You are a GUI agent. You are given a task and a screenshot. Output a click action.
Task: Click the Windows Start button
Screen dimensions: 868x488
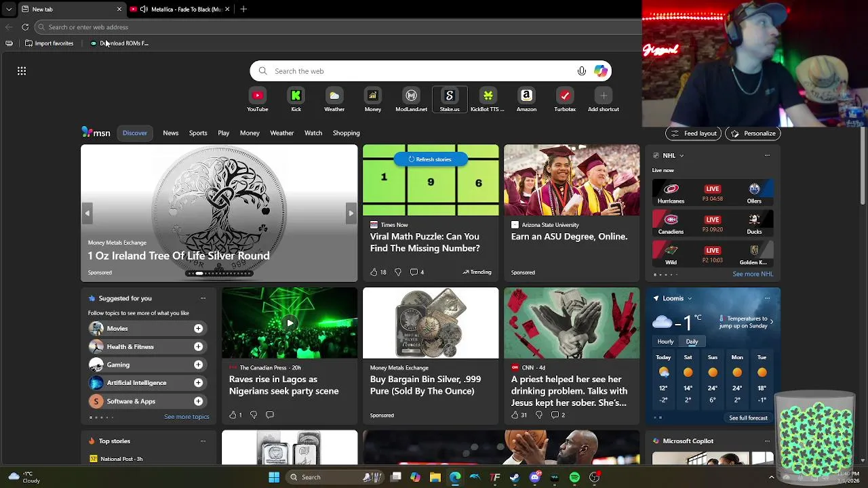click(x=274, y=477)
